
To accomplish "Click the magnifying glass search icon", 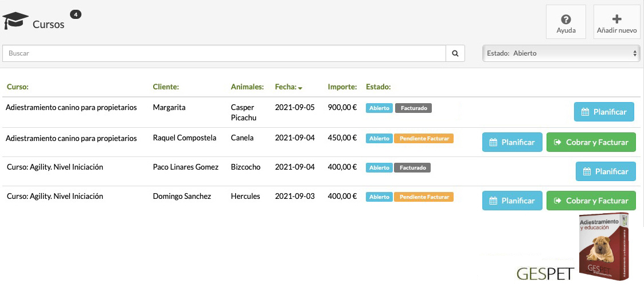I will pyautogui.click(x=455, y=53).
